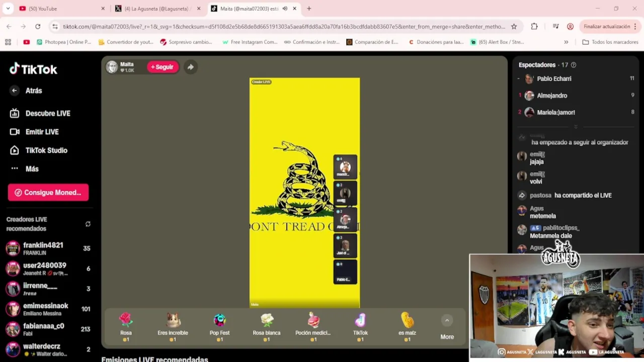644x362 pixels.
Task: Open franklin4821 live channel
Action: tap(48, 248)
